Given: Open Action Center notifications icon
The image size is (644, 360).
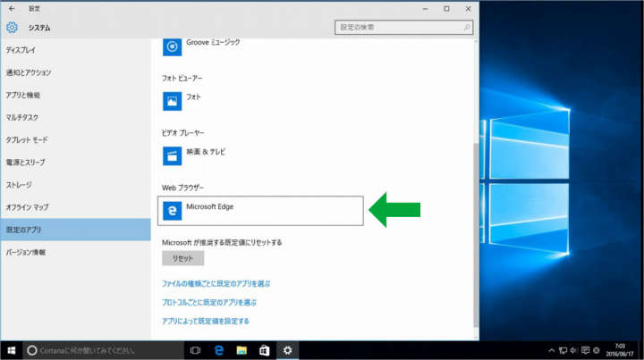Looking at the screenshot, I should pyautogui.click(x=585, y=350).
